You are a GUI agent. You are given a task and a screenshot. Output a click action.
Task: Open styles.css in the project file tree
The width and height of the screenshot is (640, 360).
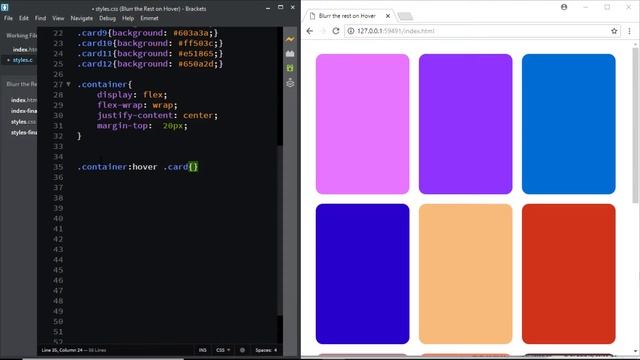[x=23, y=122]
